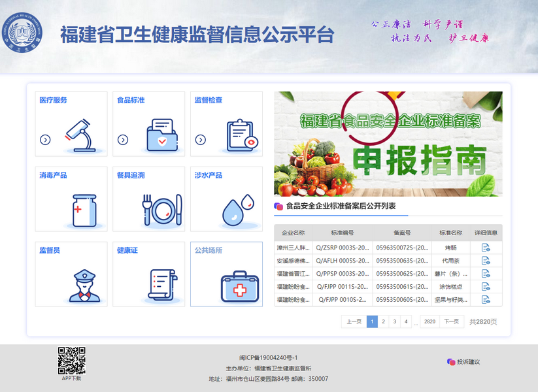
Task: Click the APP下载 QR code
Action: point(71,360)
